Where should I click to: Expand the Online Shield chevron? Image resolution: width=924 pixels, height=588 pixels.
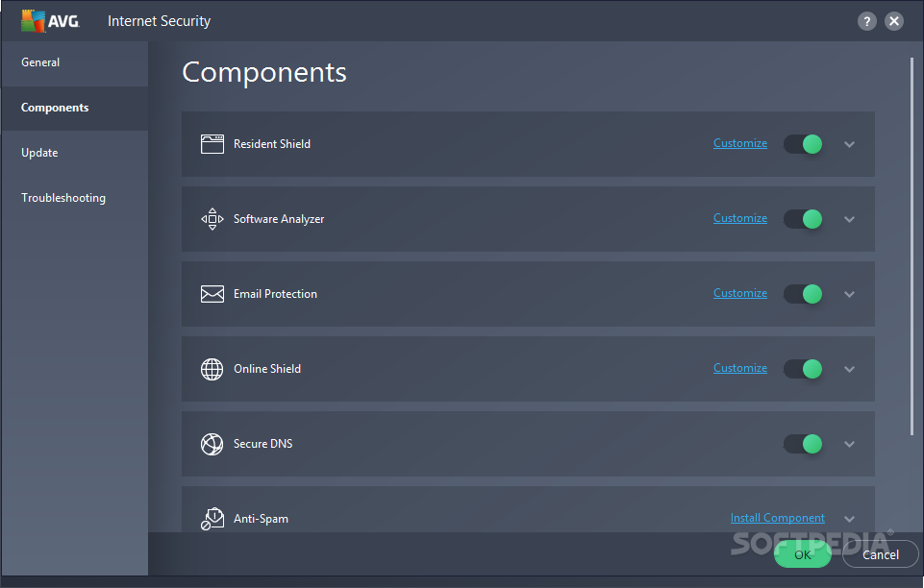click(x=849, y=369)
